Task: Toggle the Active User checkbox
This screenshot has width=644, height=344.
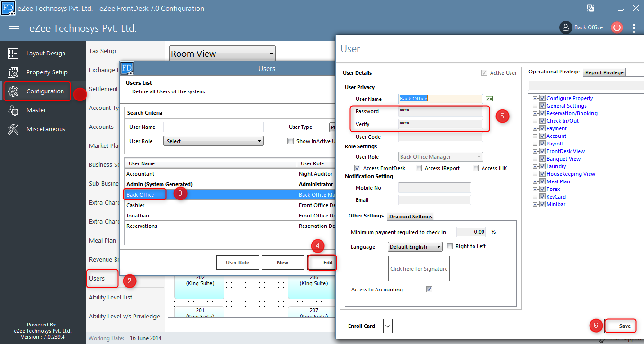Action: click(484, 73)
